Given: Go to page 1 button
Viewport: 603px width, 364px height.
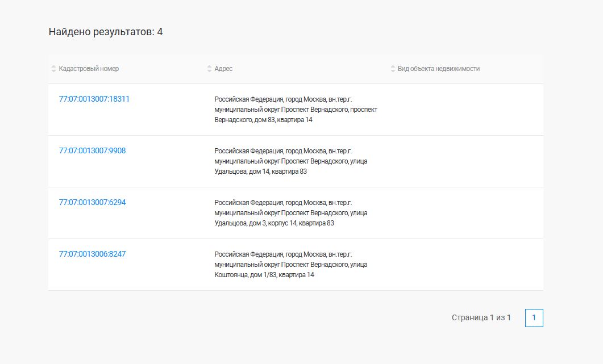Looking at the screenshot, I should pyautogui.click(x=534, y=318).
